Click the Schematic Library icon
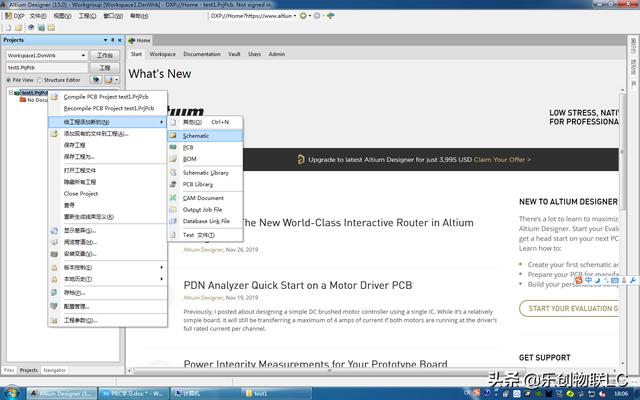Screen dimensions: 640x400 click(173, 173)
